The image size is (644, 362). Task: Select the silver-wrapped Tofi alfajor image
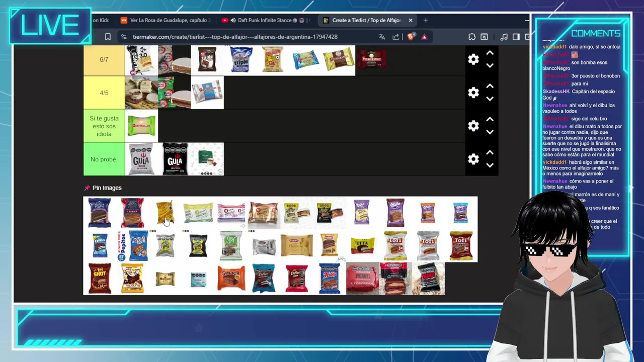point(428,246)
